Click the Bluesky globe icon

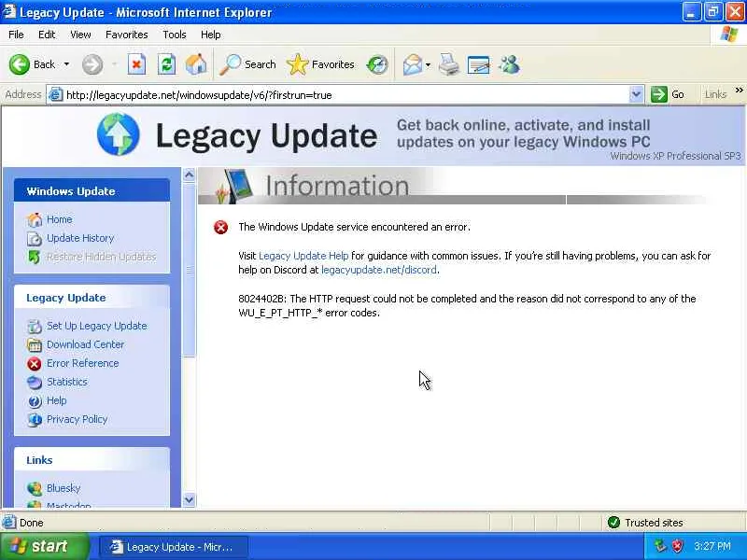(x=35, y=488)
